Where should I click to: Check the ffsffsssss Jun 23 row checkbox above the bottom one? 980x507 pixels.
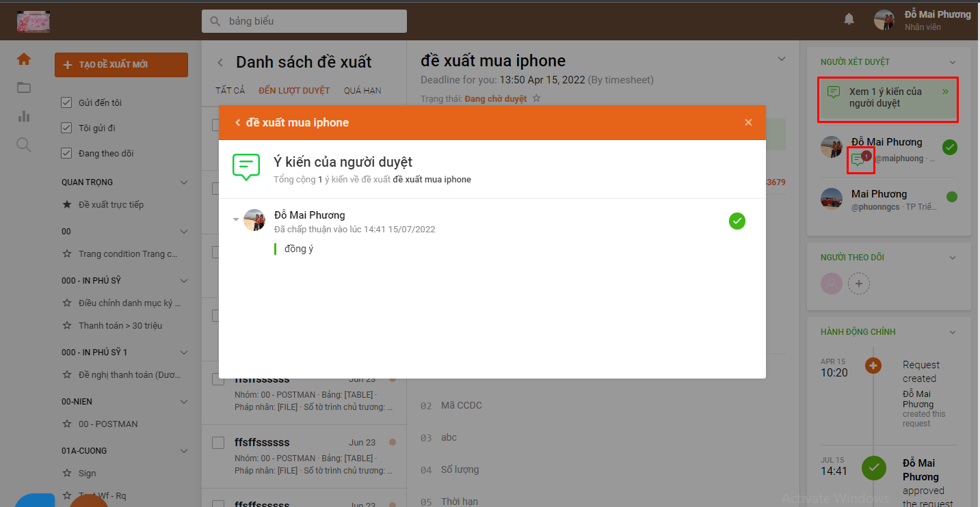click(218, 443)
